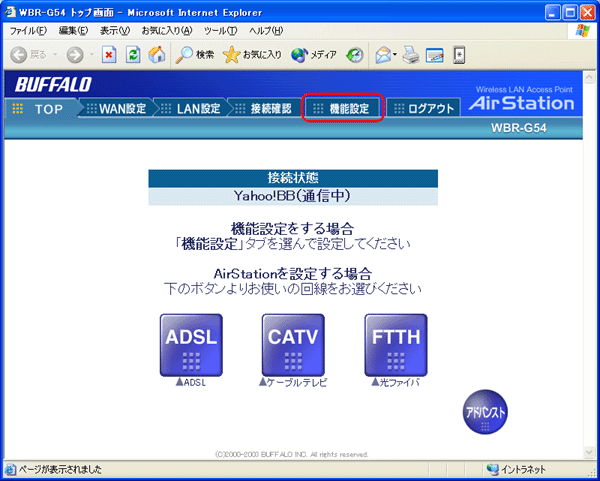
Task: Open the History clock icon
Action: coord(354,56)
